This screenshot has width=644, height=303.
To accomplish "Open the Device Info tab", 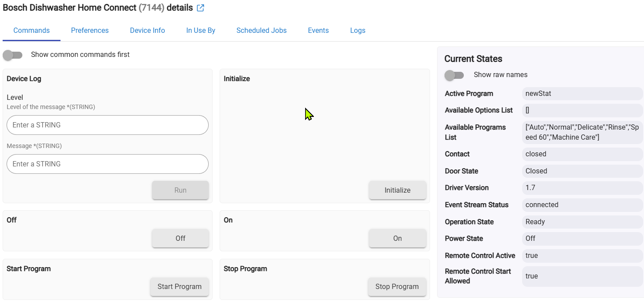I will coord(147,31).
